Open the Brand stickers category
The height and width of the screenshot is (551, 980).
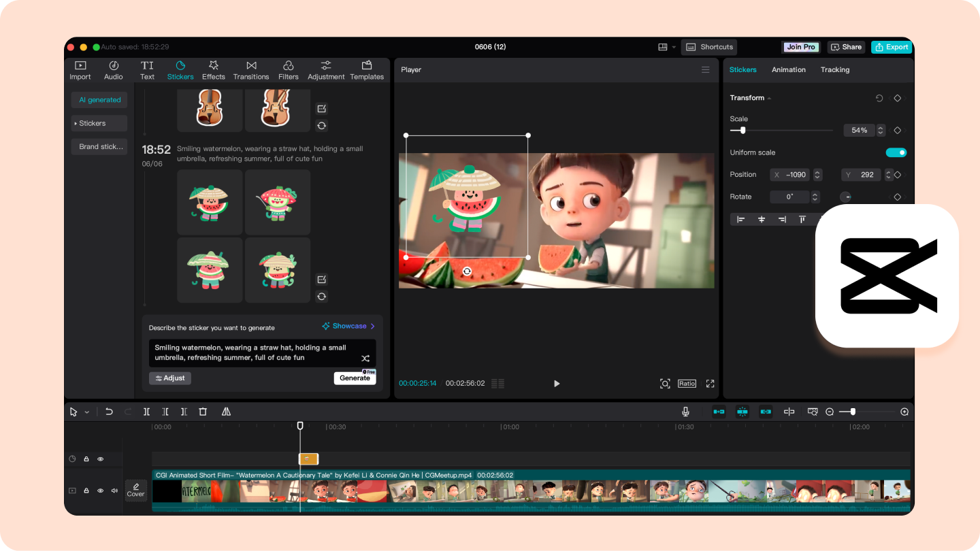click(x=99, y=146)
